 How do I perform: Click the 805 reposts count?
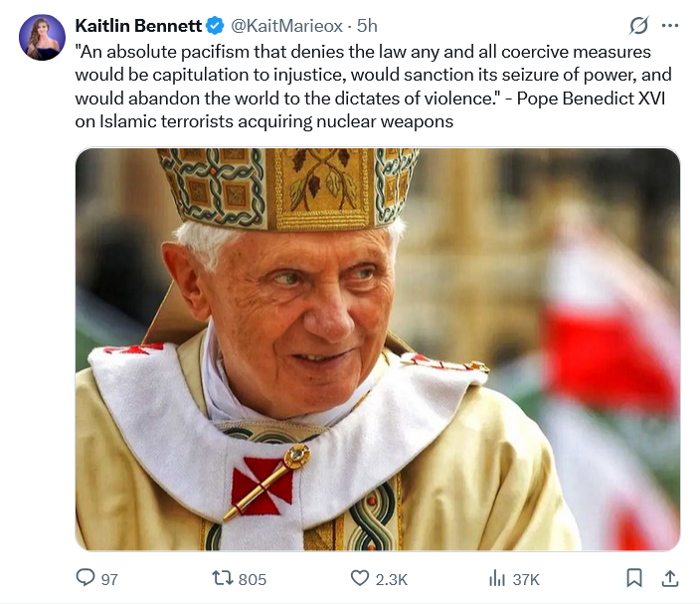pos(252,579)
